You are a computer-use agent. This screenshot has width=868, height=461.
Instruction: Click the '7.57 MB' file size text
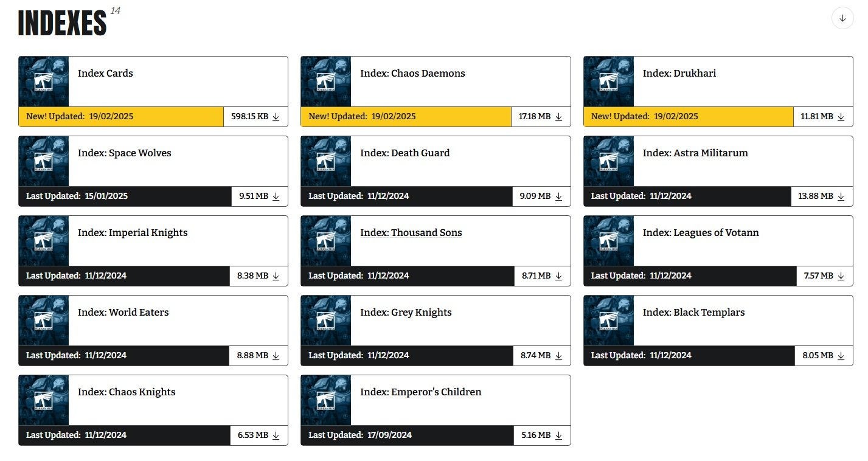819,276
